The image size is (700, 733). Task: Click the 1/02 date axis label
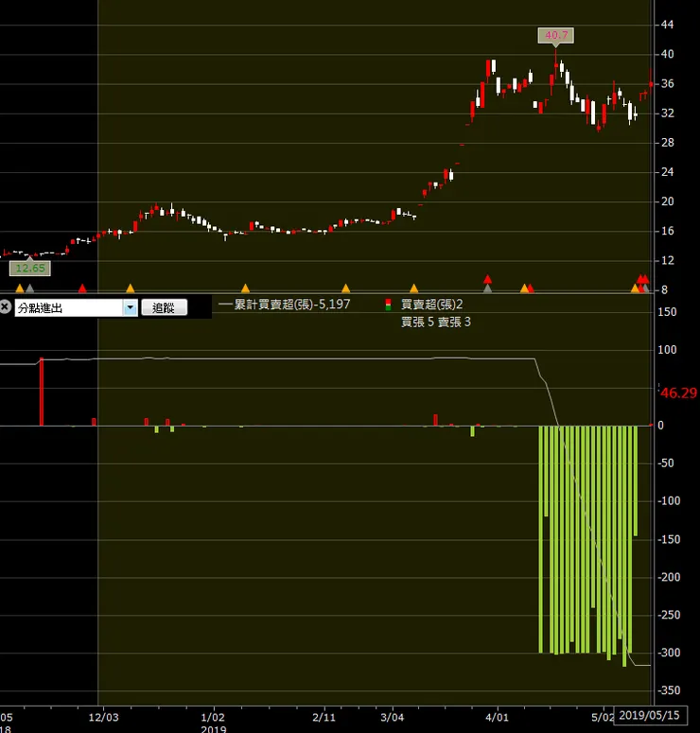tap(213, 717)
